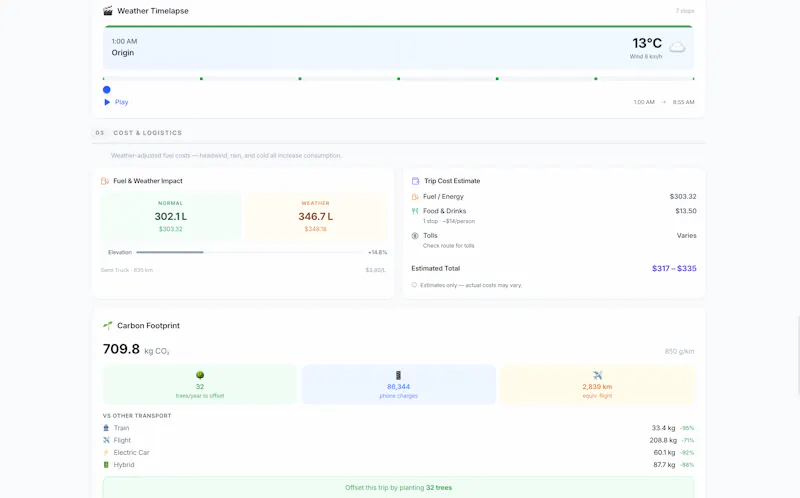Click the '709.8' kg CO₂ figure
The width and height of the screenshot is (800, 498).
point(121,349)
